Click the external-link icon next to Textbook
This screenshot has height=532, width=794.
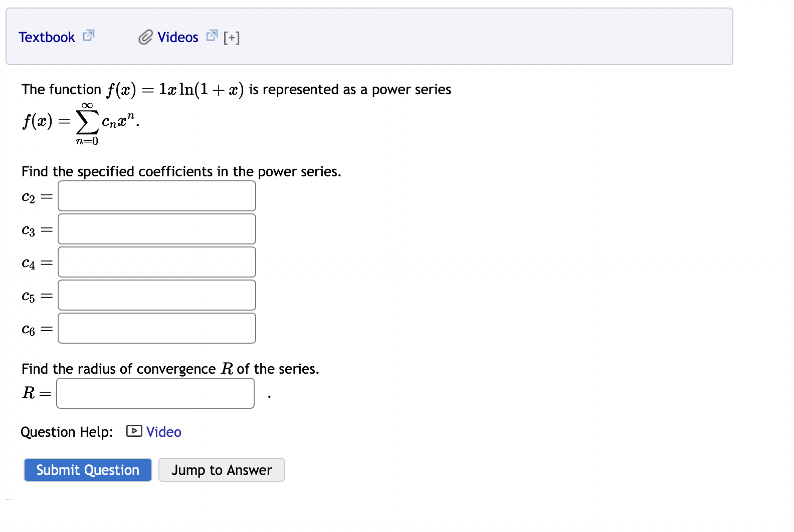[88, 36]
